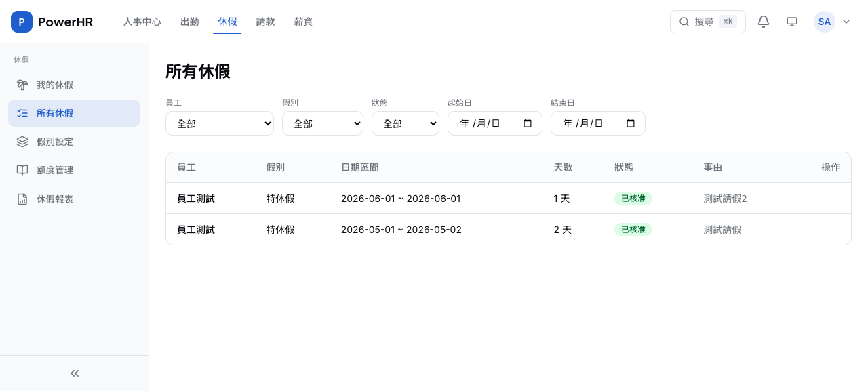Click the 搜尋 search box
Viewport: 868px width, 391px height.
pyautogui.click(x=707, y=22)
